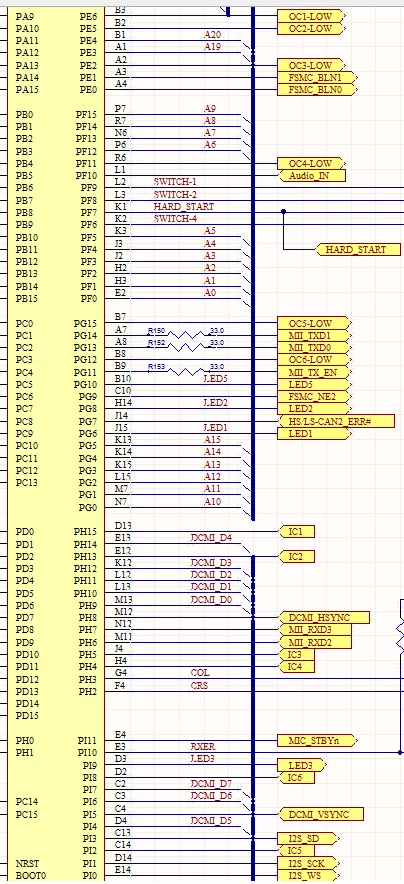
Task: Select the PC13 pin label
Action: [28, 483]
